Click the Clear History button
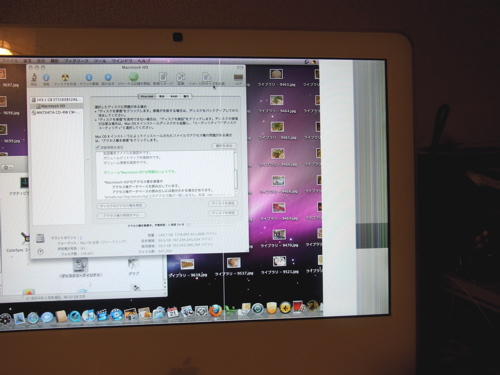 tap(224, 146)
